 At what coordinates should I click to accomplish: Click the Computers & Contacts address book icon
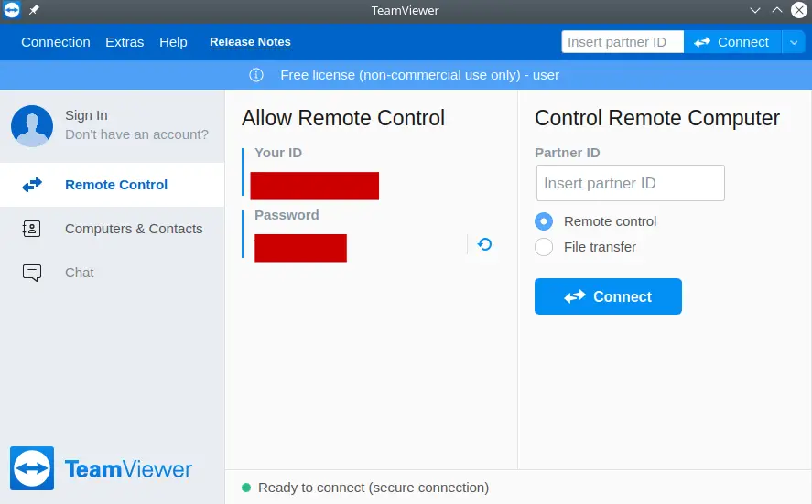pyautogui.click(x=32, y=229)
